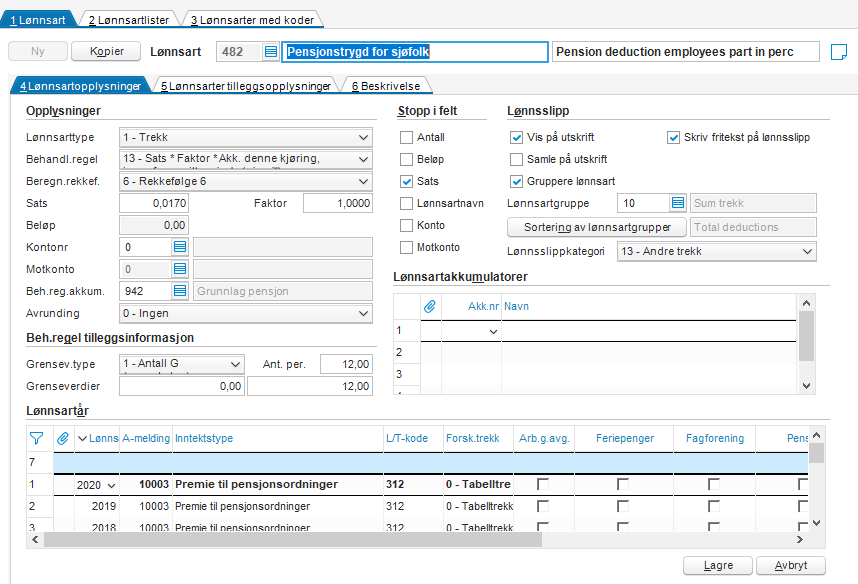The image size is (858, 584).
Task: Open the lookup list next to Lønnsart number 482
Action: (270, 51)
